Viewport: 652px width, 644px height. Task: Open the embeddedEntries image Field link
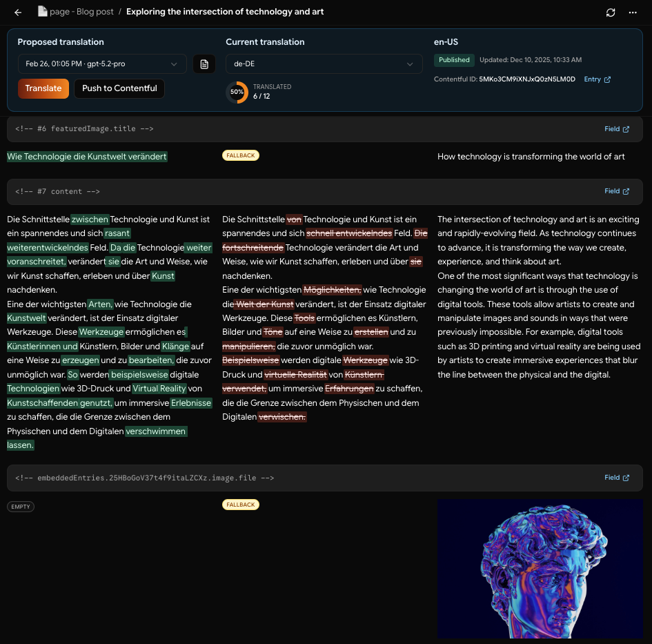pyautogui.click(x=616, y=477)
